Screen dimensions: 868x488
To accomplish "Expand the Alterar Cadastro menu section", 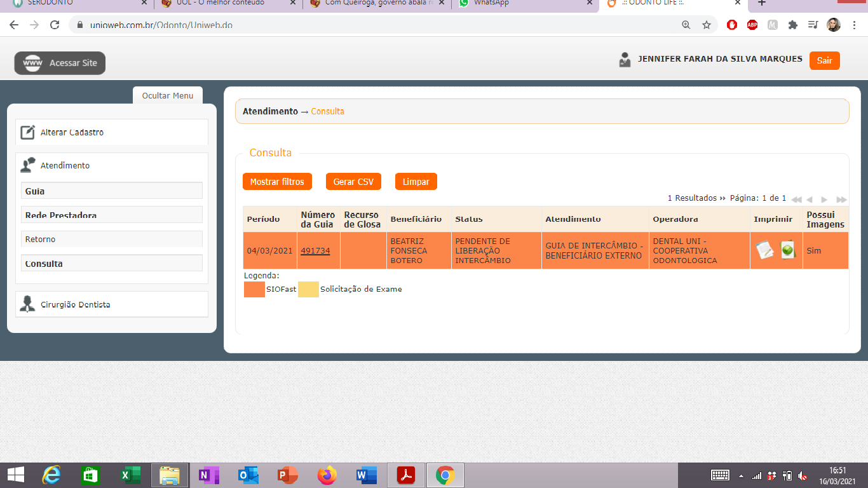I will coord(112,132).
